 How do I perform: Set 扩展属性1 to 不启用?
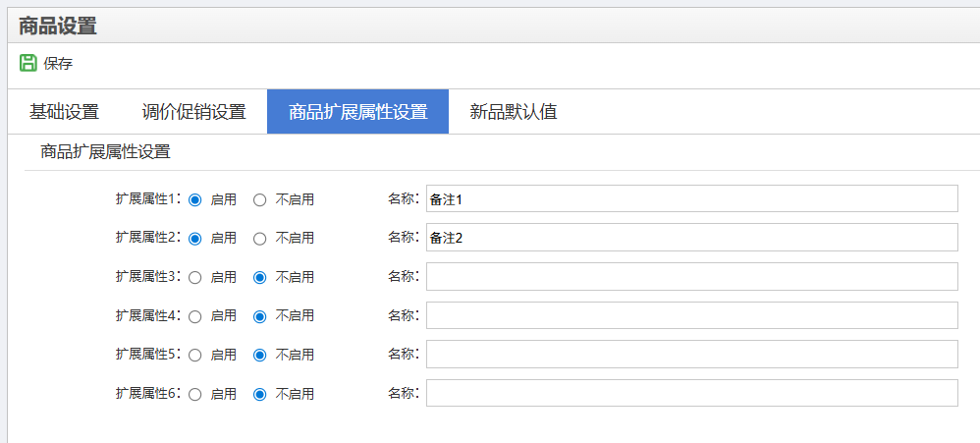(x=260, y=199)
